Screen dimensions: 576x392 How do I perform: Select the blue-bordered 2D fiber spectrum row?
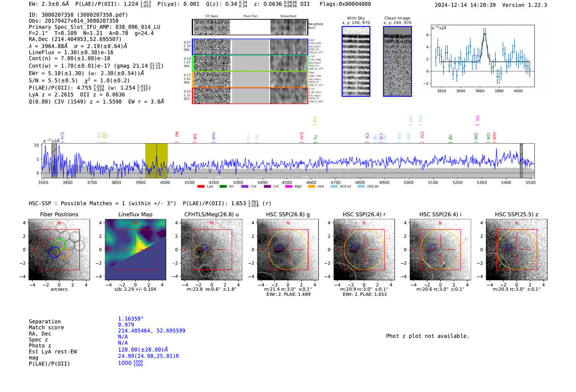(x=250, y=47)
